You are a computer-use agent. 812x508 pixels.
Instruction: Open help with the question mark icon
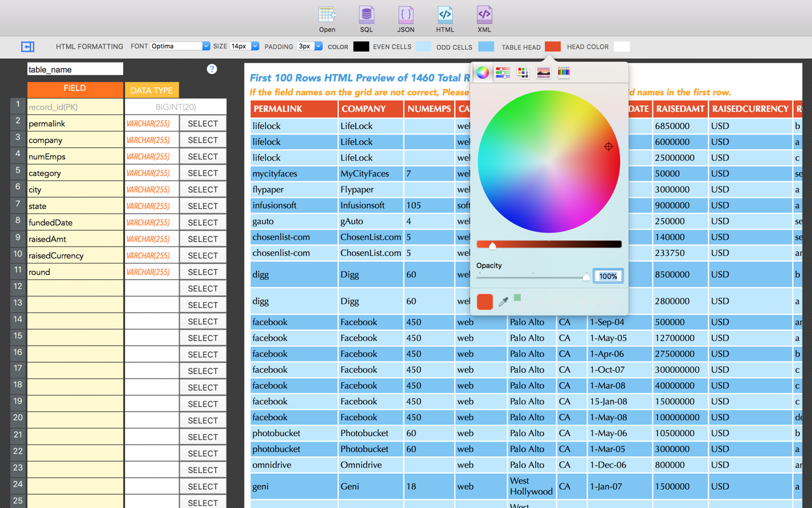tap(212, 69)
